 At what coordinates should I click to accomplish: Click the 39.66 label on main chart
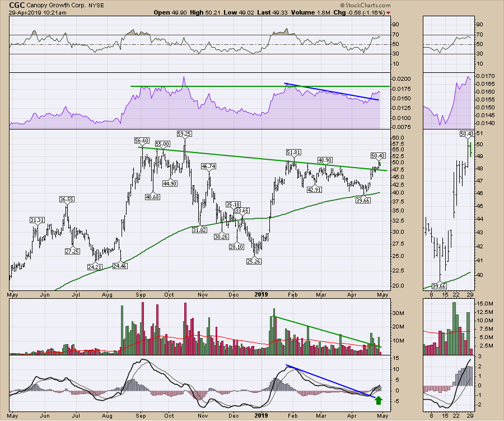point(363,200)
